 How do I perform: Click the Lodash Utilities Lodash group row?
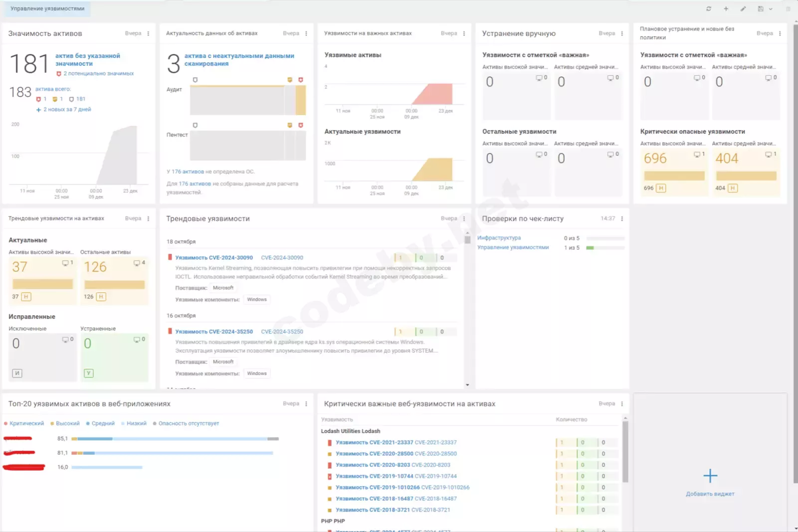(351, 431)
